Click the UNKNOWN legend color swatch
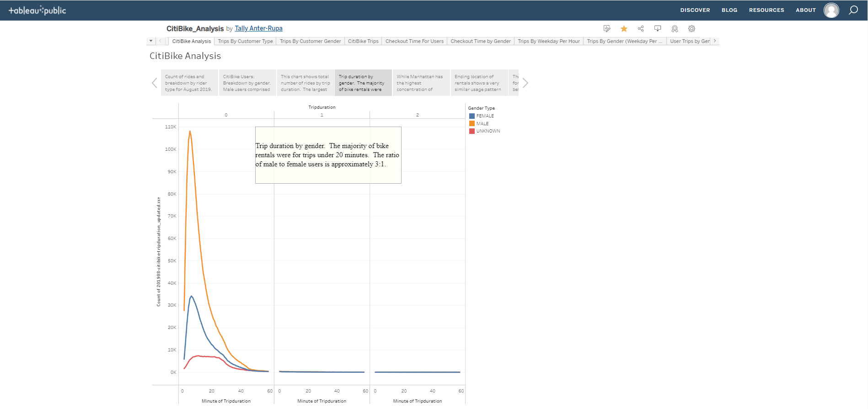The height and width of the screenshot is (409, 868). click(x=472, y=131)
